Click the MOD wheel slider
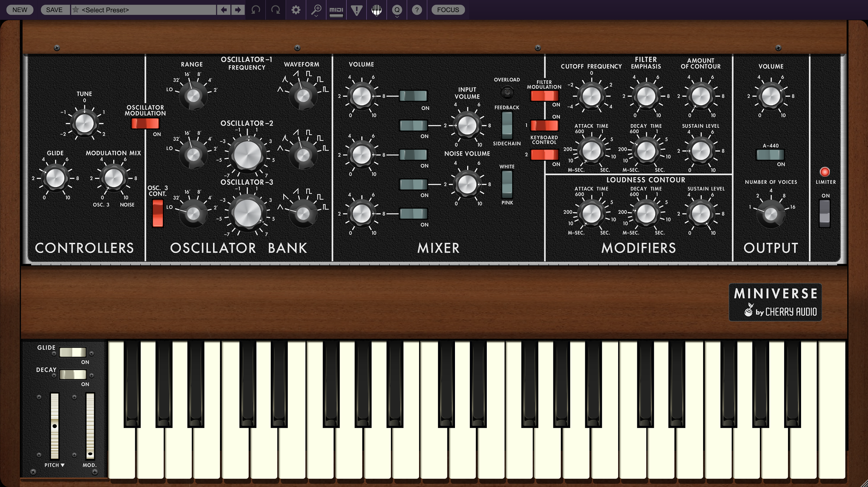868x487 pixels. click(x=90, y=426)
